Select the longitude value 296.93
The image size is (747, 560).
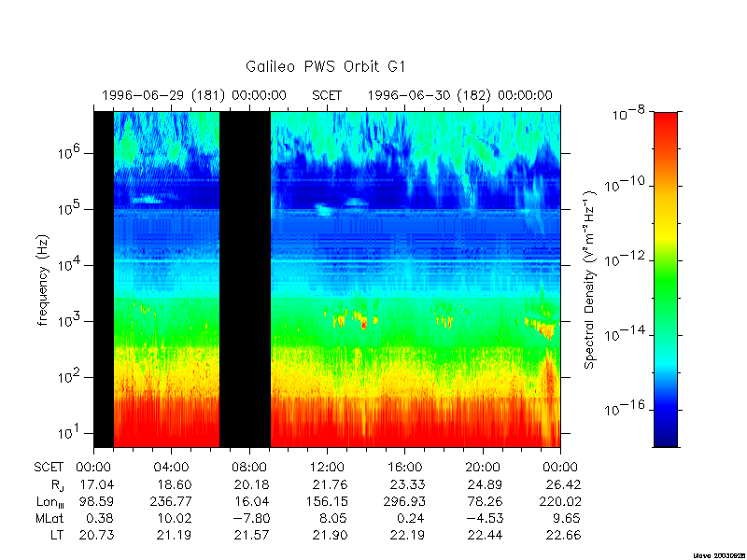click(x=404, y=501)
